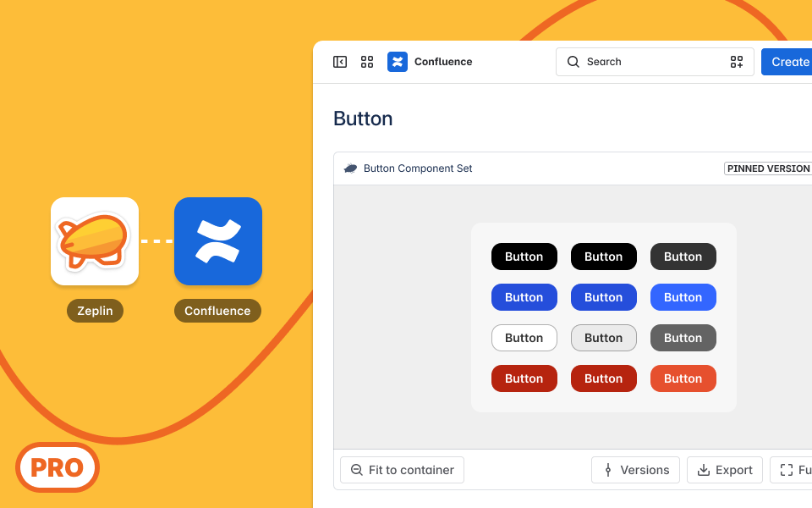Click the solid medium gray Button variant
This screenshot has height=508, width=812.
(683, 338)
